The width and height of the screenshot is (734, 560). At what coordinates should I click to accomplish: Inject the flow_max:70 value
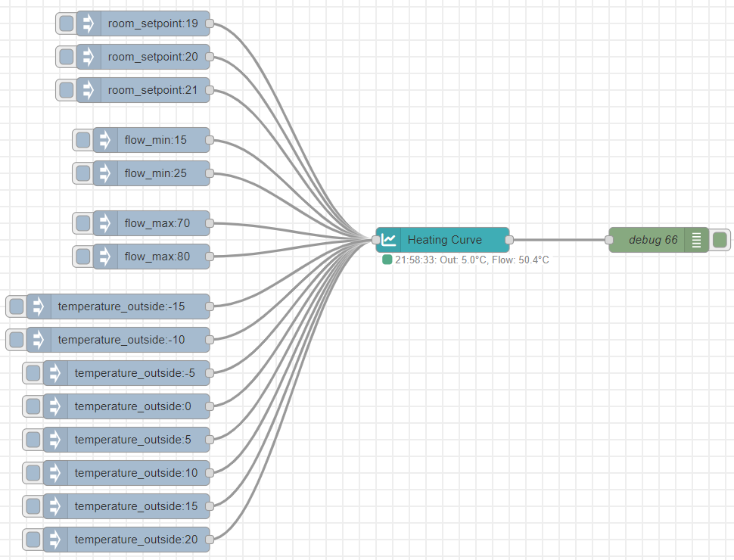83,223
